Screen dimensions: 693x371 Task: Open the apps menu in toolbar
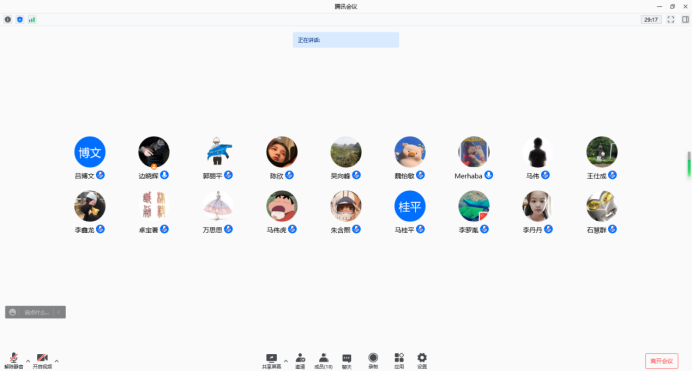[x=399, y=361]
